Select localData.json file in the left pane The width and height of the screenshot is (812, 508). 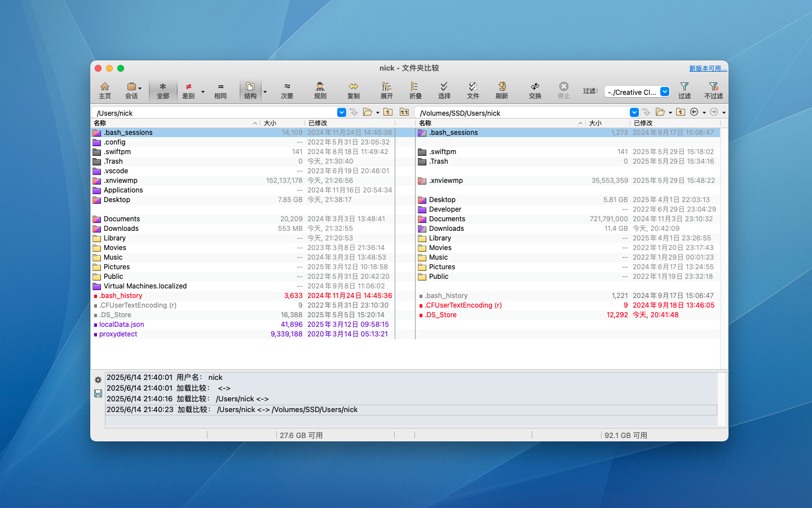tap(243, 325)
